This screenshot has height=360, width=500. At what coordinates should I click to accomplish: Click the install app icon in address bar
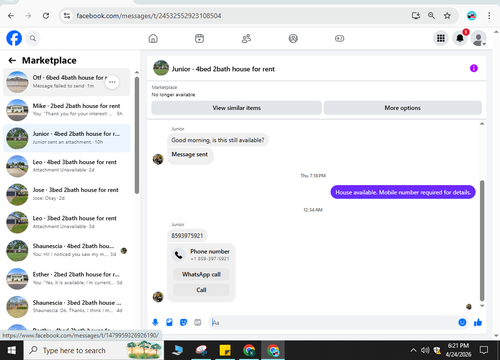click(x=416, y=16)
